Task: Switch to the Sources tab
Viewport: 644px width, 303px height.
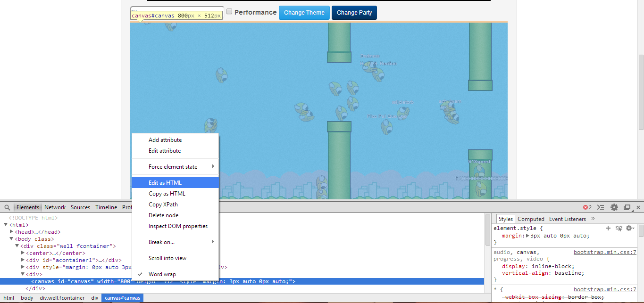Action: (x=80, y=207)
